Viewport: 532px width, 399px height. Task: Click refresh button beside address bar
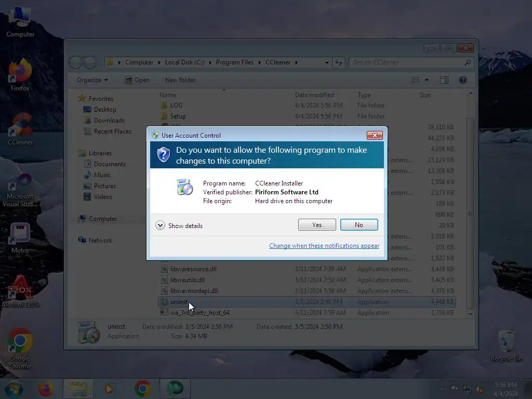click(x=339, y=62)
